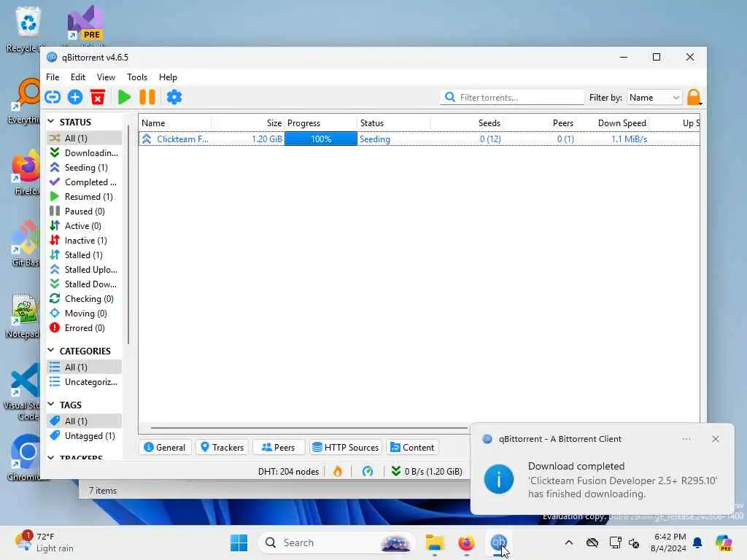
Task: Collapse the TRACKERS section chevron
Action: click(51, 458)
